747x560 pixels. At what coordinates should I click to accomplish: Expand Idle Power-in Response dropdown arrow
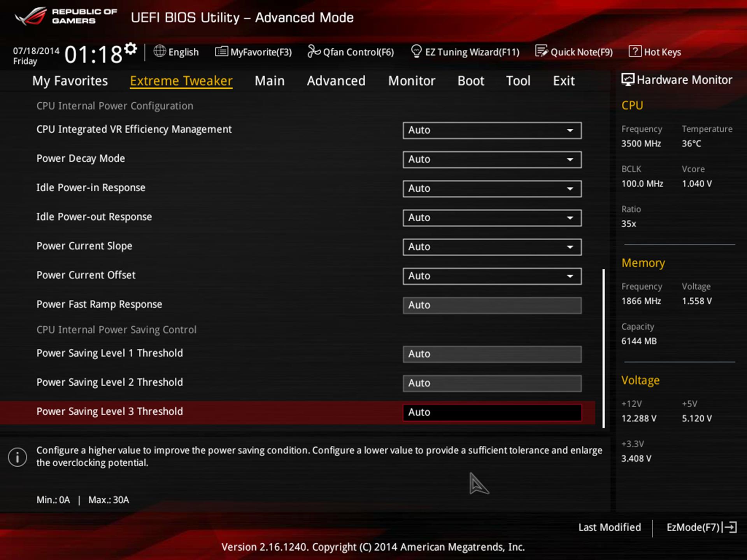point(570,189)
